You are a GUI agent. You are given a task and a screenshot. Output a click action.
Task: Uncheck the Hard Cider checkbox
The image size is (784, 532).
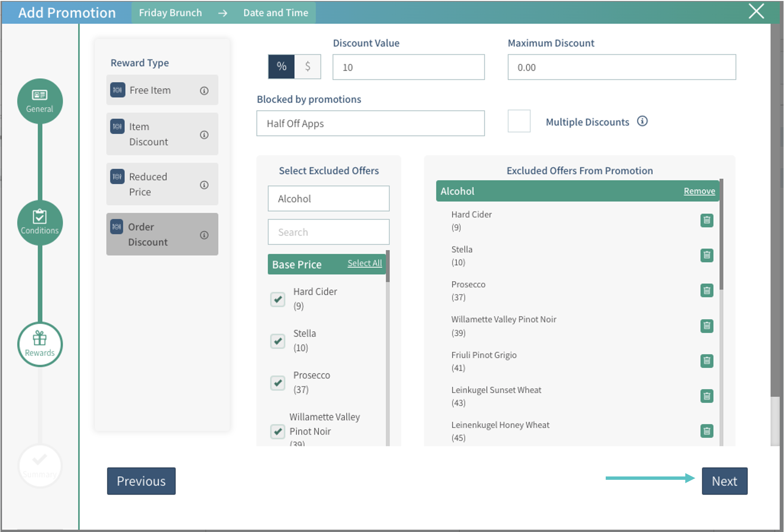click(278, 299)
